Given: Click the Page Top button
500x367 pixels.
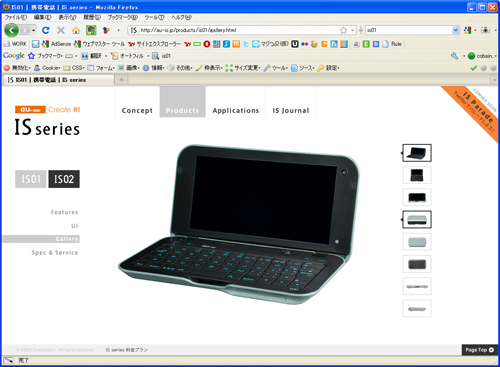Looking at the screenshot, I should 480,350.
